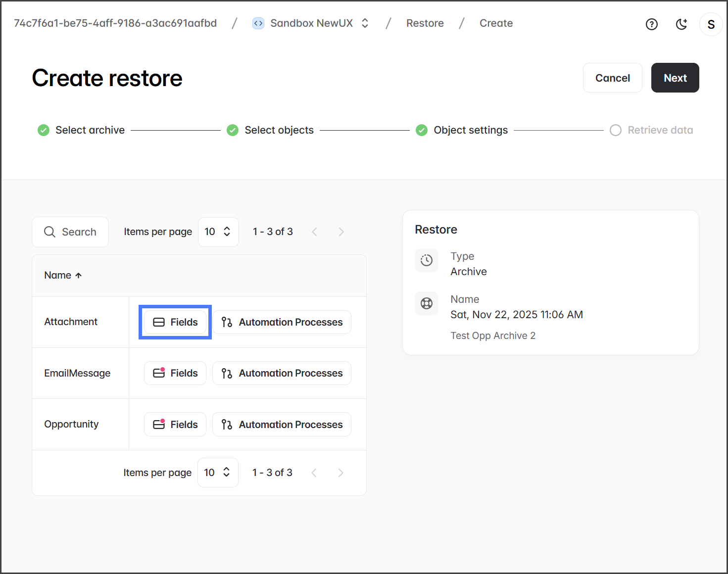Image resolution: width=728 pixels, height=574 pixels.
Task: Open the user avatar S menu
Action: coord(711,24)
